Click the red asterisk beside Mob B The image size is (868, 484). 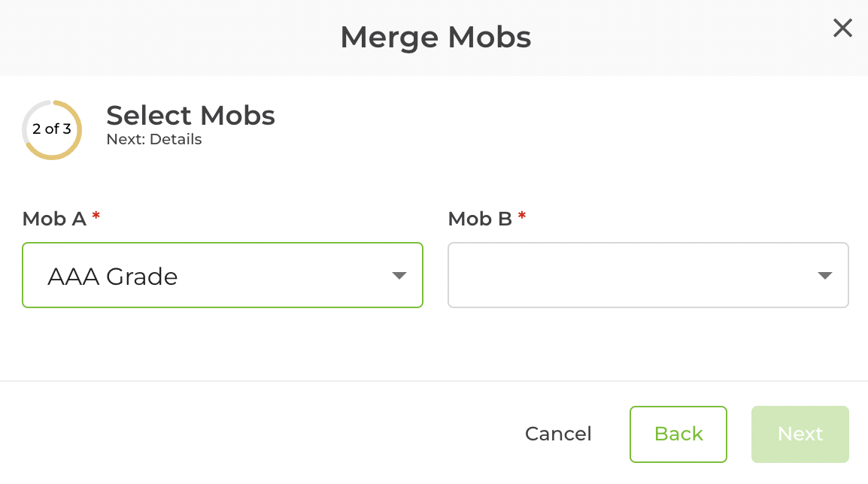point(522,217)
